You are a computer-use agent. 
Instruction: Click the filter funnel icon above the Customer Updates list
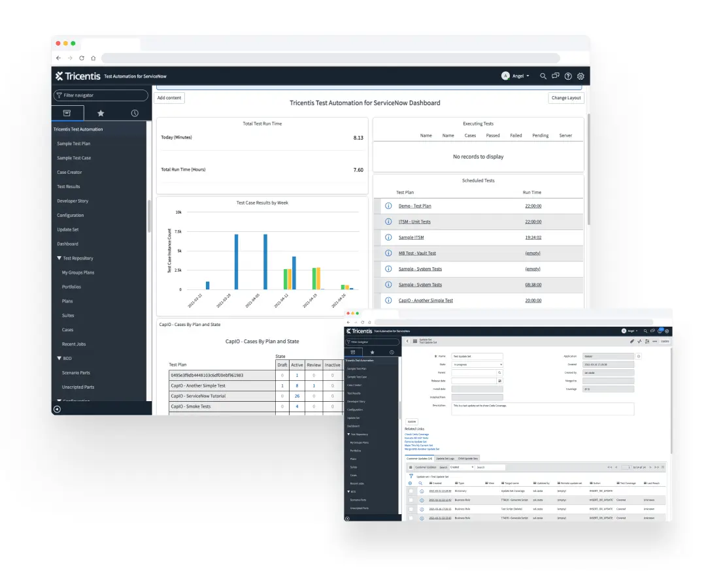[x=411, y=476]
